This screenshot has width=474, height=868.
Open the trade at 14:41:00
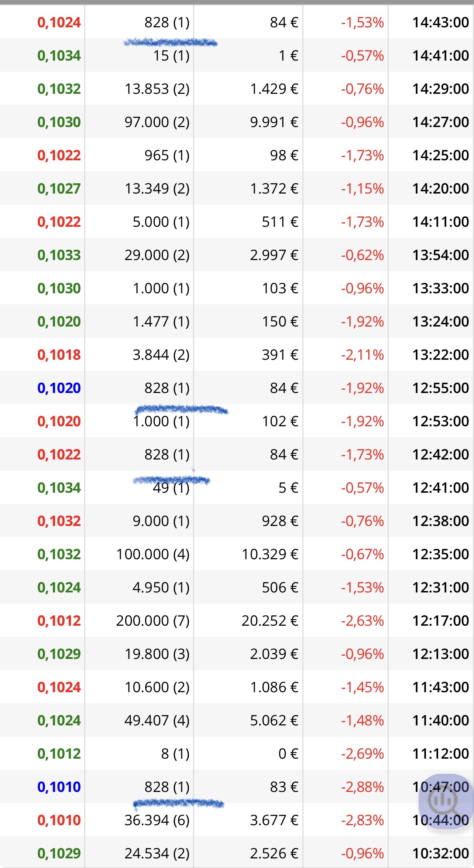pos(237,55)
